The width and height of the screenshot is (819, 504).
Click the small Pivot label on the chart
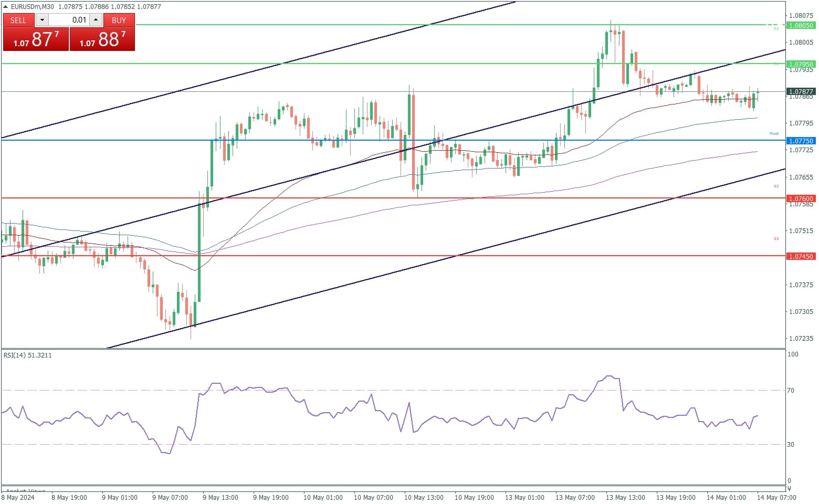[x=774, y=134]
